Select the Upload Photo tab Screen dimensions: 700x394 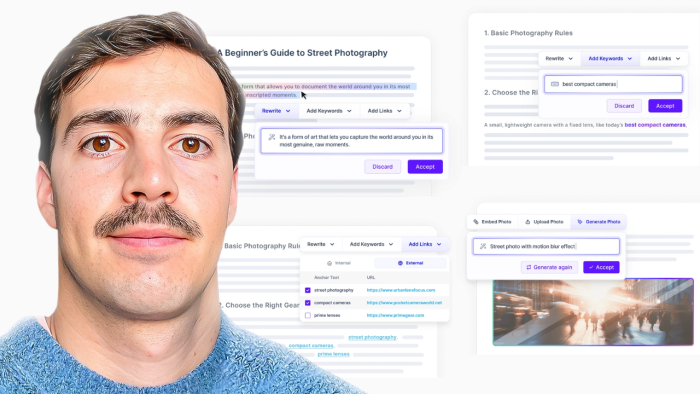[x=544, y=222]
